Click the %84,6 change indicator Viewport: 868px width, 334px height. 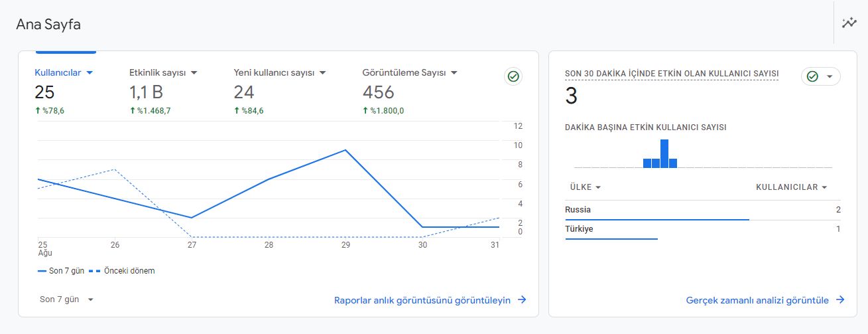[x=249, y=111]
